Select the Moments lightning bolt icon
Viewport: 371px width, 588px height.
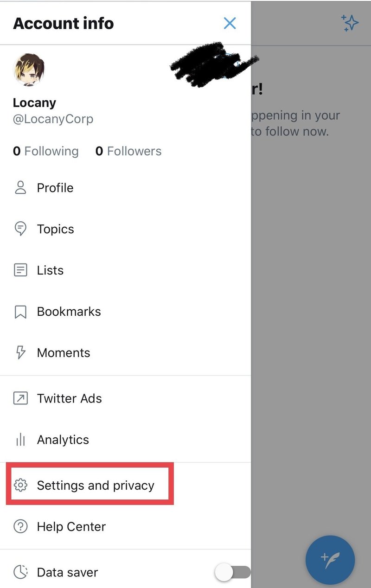(x=20, y=353)
